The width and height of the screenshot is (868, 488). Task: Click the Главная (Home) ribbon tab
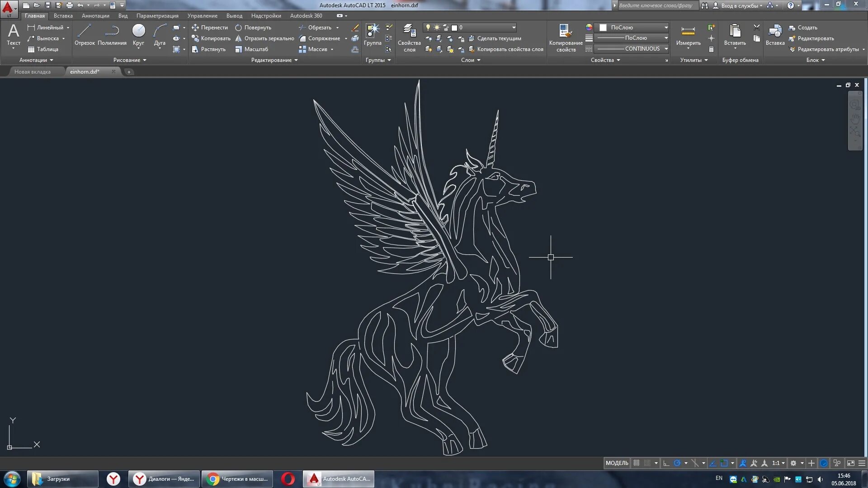tap(34, 15)
